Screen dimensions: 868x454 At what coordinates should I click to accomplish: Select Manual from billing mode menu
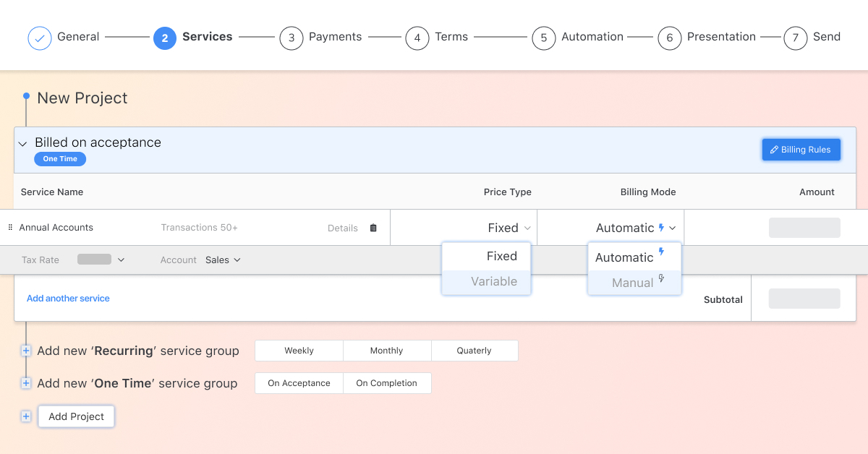click(634, 283)
